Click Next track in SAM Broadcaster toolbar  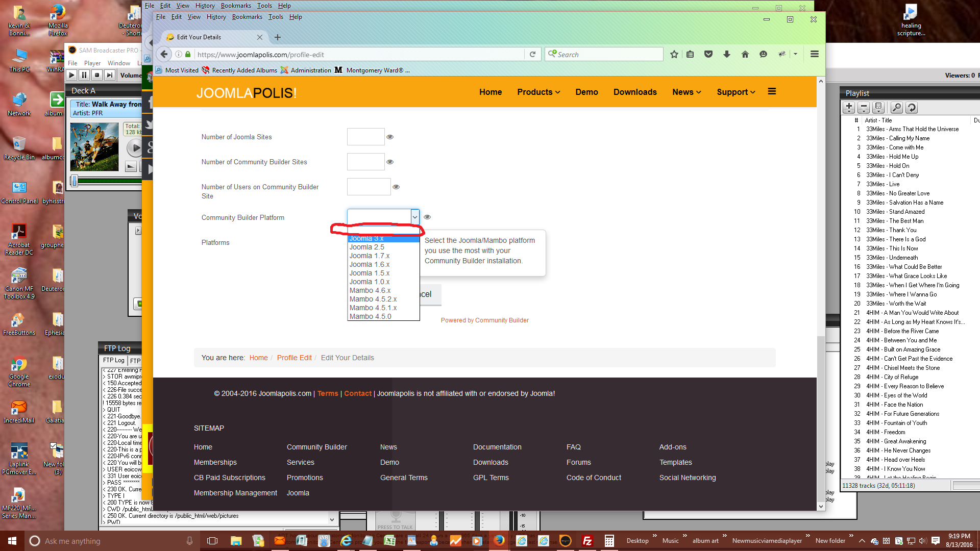109,75
